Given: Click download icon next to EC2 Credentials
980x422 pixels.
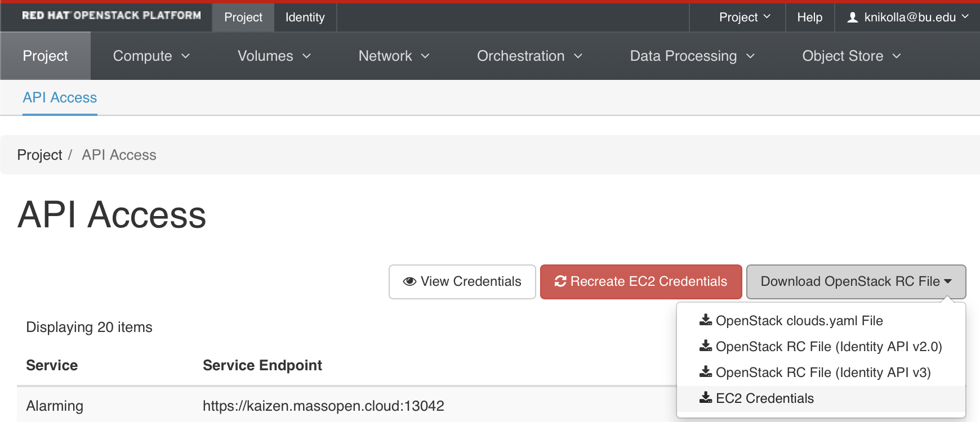Looking at the screenshot, I should click(x=706, y=398).
